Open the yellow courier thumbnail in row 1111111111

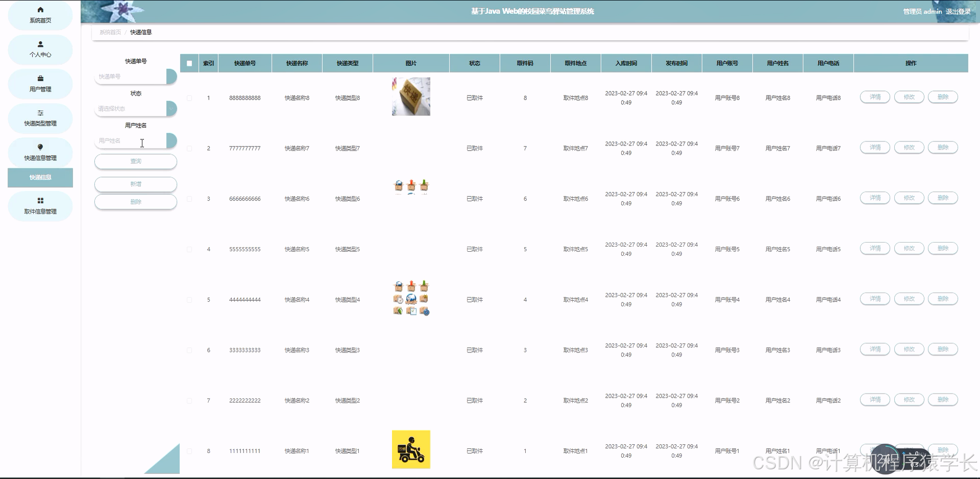(x=411, y=449)
